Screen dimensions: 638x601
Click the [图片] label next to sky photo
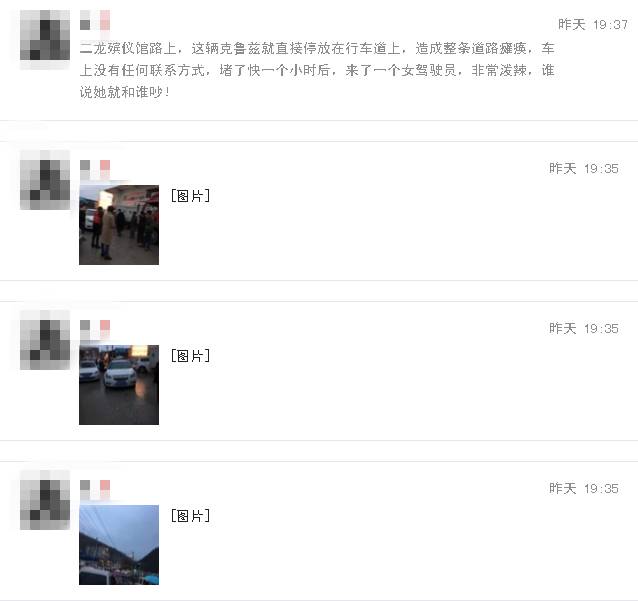[190, 516]
